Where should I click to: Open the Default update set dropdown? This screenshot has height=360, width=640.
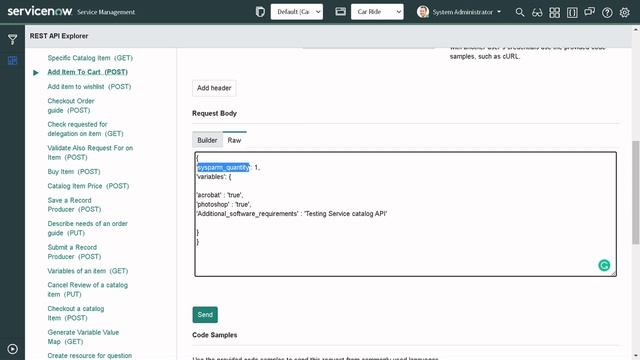coord(297,12)
